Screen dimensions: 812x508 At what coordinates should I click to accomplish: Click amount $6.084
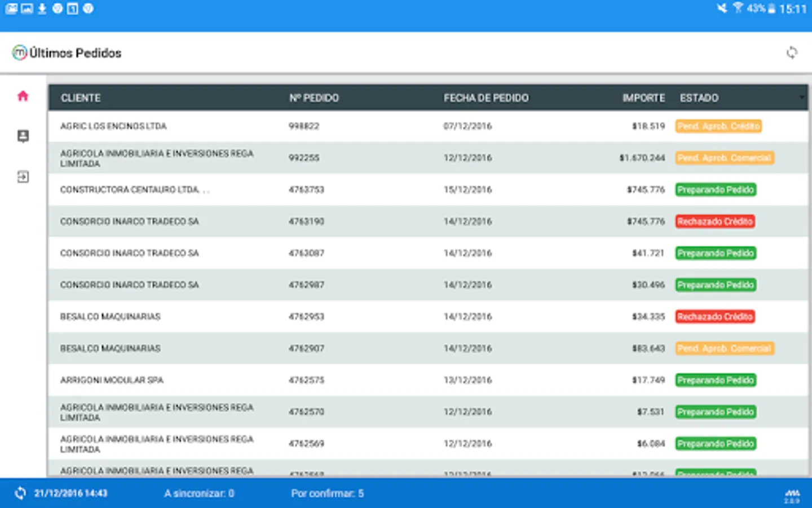tap(651, 444)
